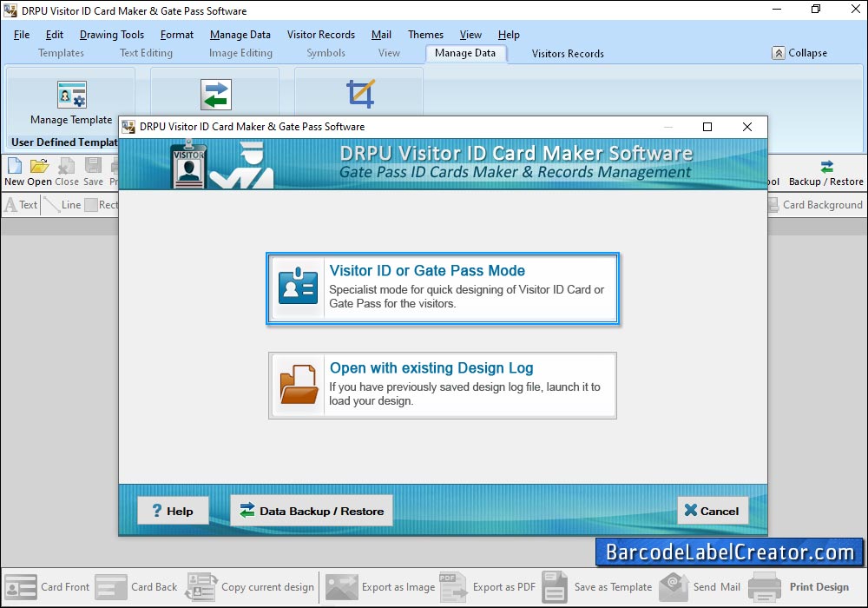Viewport: 868px width, 608px height.
Task: Switch to the View ribbon tab
Action: (x=389, y=53)
